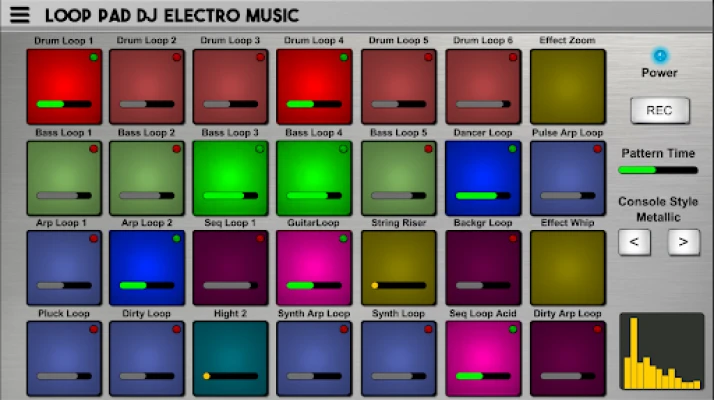Viewport: 714px width, 400px height.
Task: Switch to next console style
Action: click(684, 241)
